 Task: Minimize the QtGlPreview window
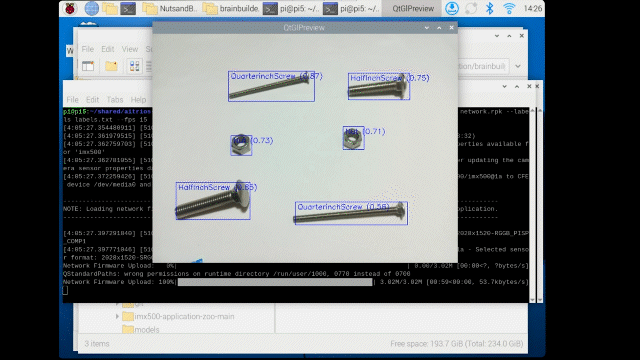tap(427, 28)
